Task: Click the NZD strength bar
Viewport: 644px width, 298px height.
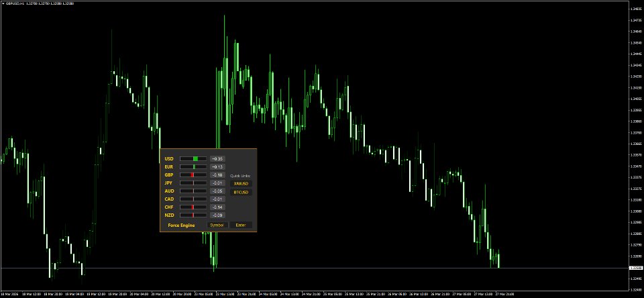Action: tap(193, 215)
